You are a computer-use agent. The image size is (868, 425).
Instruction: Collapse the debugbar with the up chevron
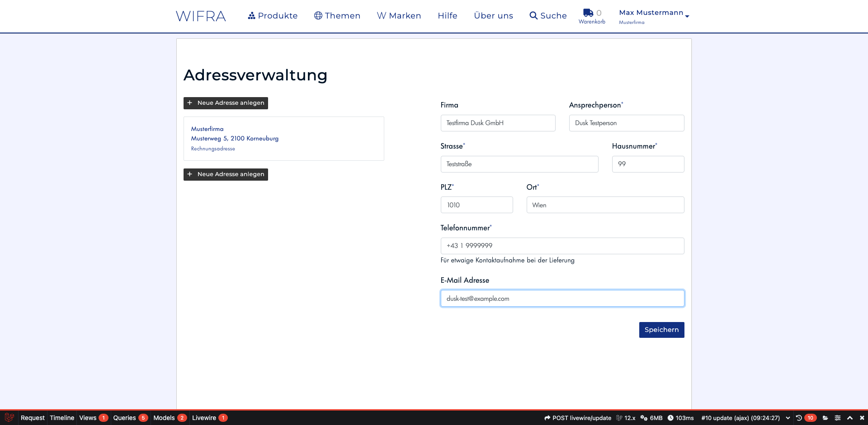pyautogui.click(x=850, y=418)
